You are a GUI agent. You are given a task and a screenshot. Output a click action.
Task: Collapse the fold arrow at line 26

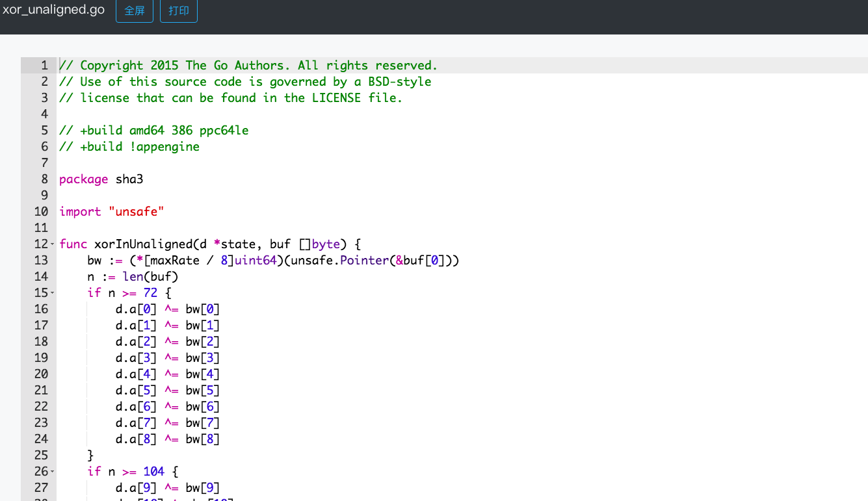(53, 472)
